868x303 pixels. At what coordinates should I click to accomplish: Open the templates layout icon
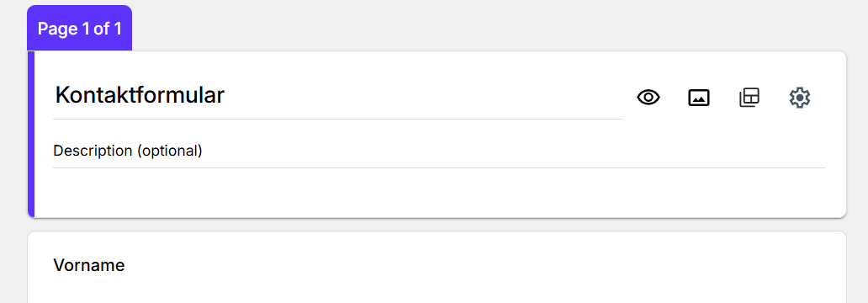pos(749,98)
